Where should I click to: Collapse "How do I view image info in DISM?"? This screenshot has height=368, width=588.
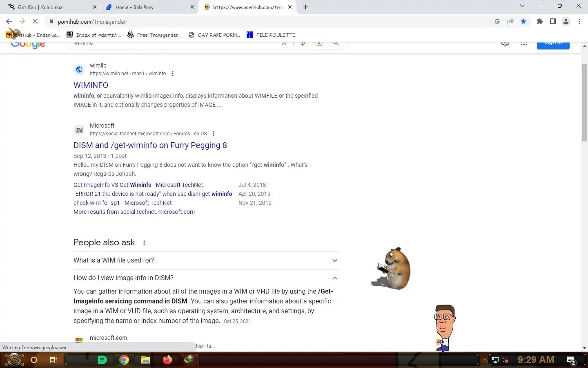pyautogui.click(x=206, y=278)
